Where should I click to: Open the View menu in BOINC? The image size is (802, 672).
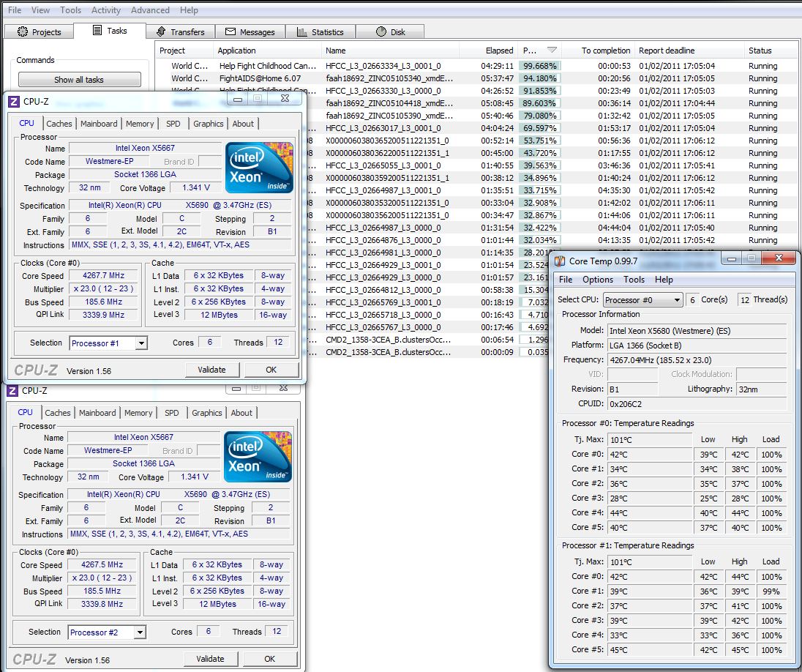[40, 10]
